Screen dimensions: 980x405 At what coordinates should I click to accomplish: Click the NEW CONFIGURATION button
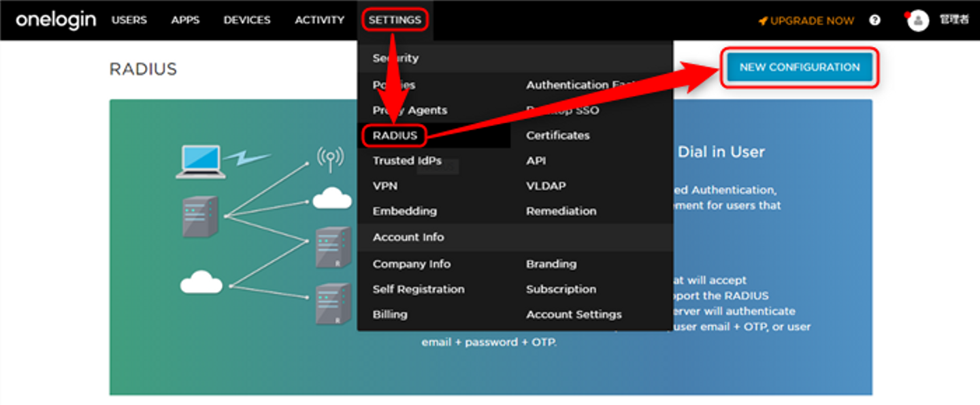point(800,67)
